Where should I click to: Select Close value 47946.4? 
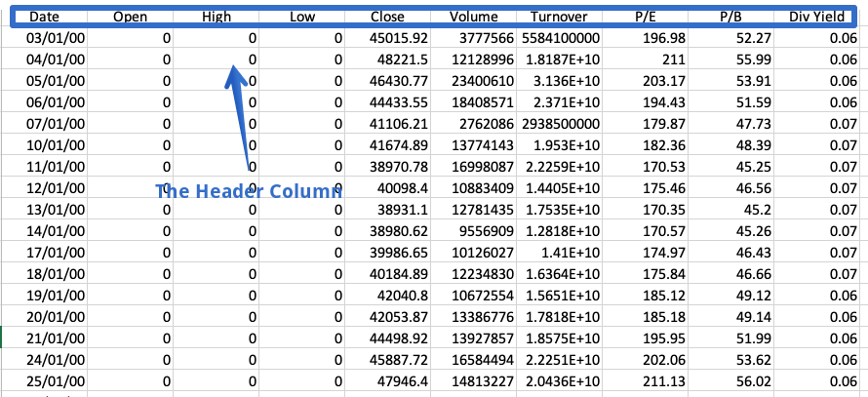pyautogui.click(x=387, y=381)
